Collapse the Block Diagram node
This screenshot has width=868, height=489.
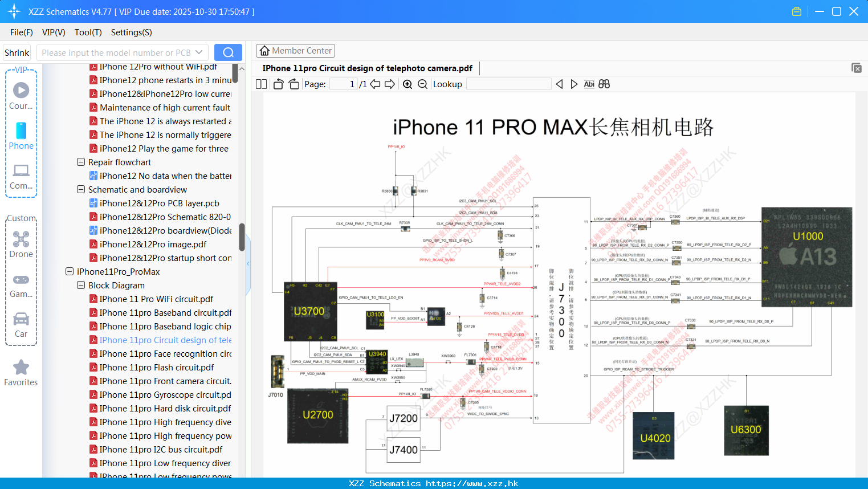coord(81,285)
